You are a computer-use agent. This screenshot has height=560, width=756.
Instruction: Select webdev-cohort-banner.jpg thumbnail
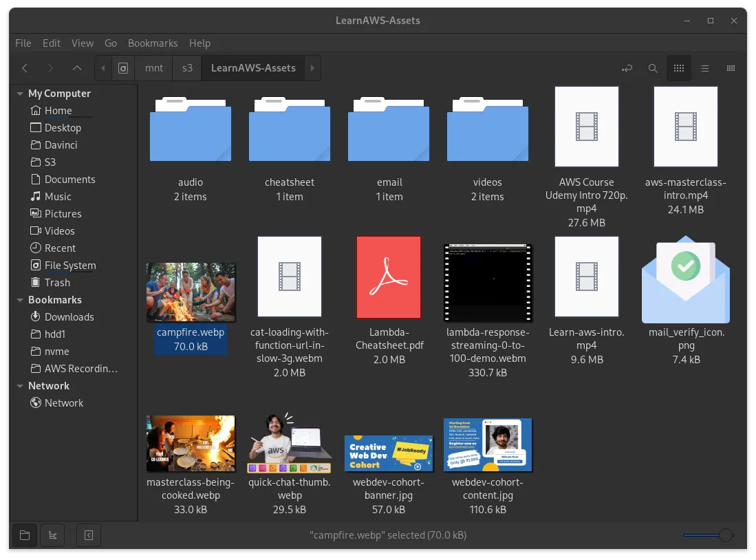pos(389,453)
